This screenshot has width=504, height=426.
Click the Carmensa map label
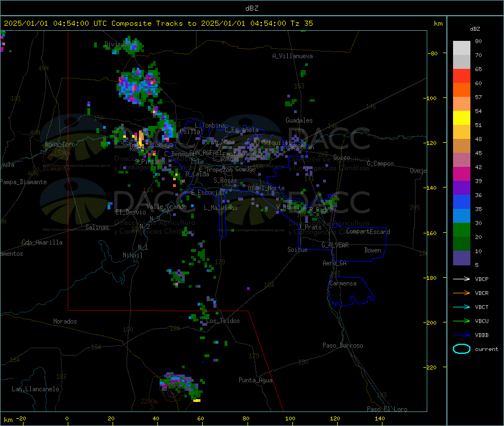[343, 283]
